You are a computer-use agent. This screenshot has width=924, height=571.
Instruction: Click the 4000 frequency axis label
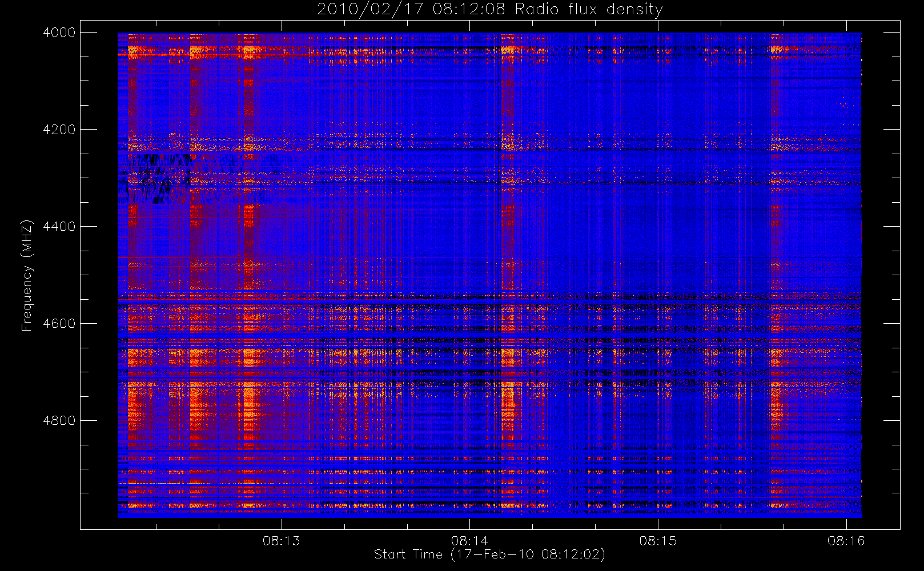(x=59, y=33)
